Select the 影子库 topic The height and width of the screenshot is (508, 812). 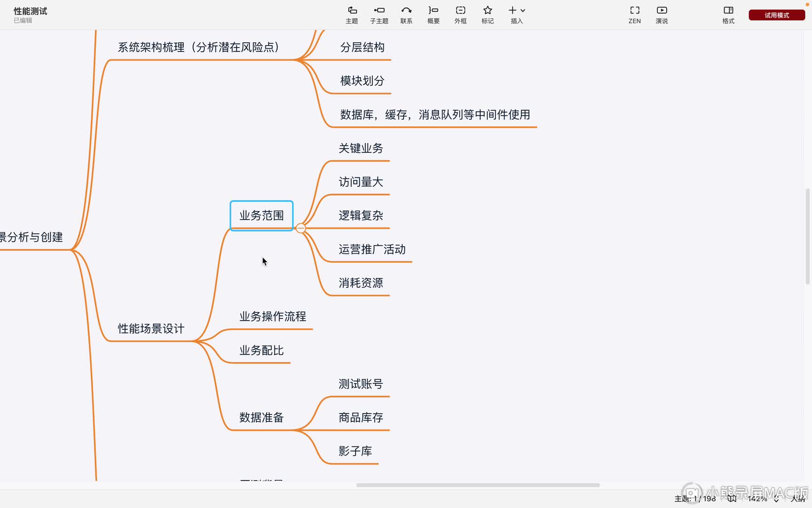tap(355, 452)
